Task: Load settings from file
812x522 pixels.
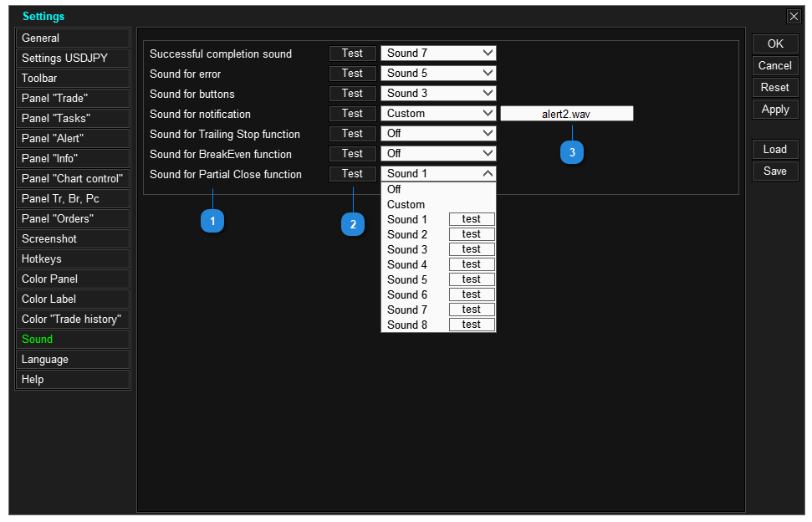Action: 775,150
